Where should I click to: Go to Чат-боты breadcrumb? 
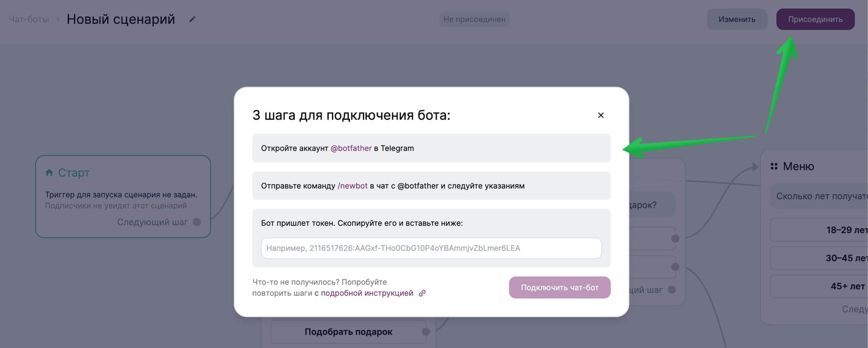click(28, 19)
